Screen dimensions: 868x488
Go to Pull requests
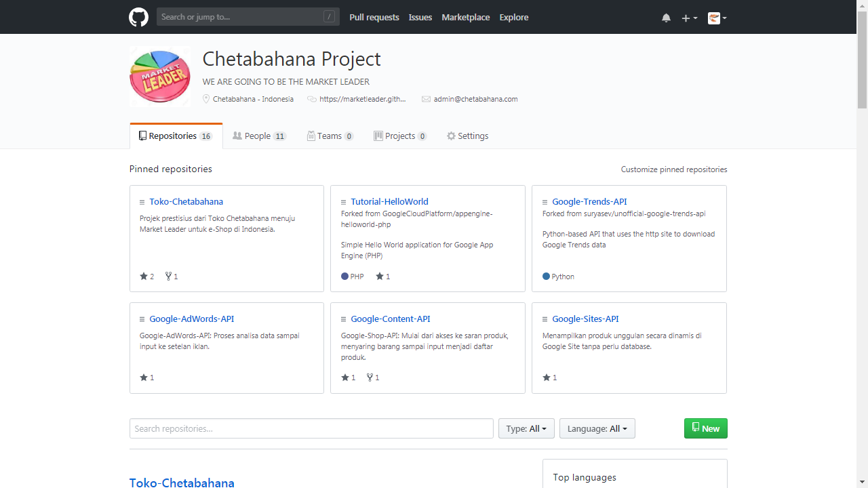(x=374, y=18)
